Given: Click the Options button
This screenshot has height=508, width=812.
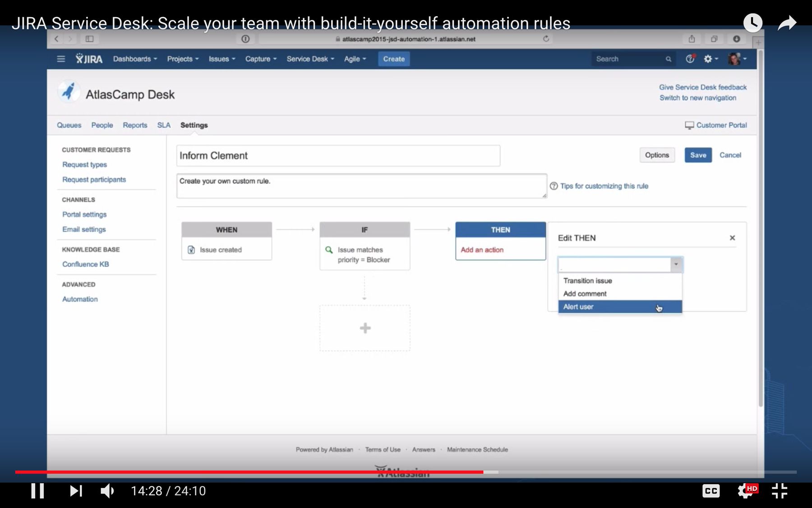Looking at the screenshot, I should (x=657, y=155).
